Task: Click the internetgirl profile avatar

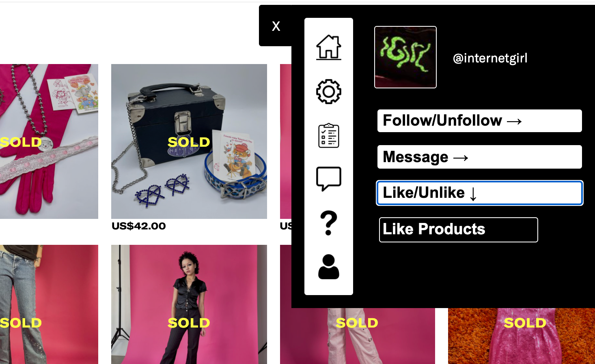Action: 405,57
